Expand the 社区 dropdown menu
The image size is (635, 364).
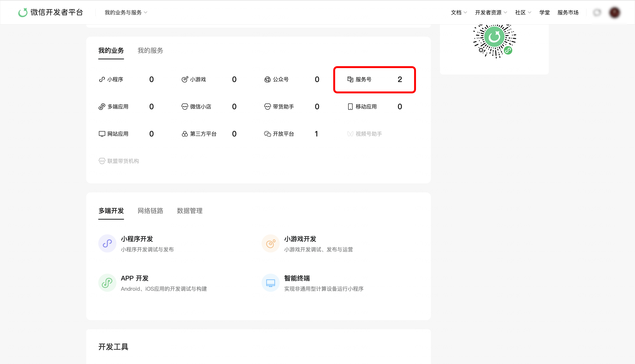pos(523,12)
